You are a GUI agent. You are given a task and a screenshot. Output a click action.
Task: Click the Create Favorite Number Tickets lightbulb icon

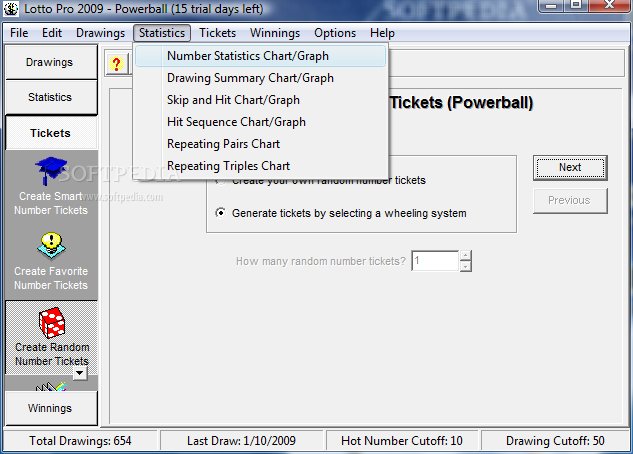[x=51, y=245]
